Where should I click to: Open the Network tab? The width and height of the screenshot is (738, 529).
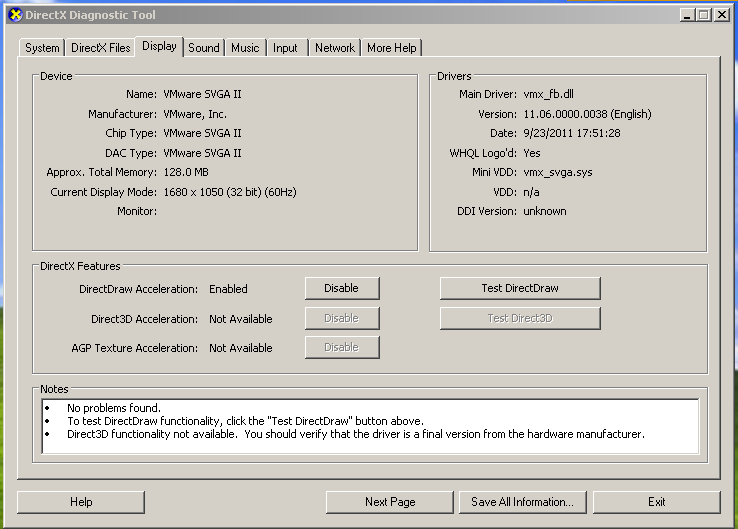point(335,48)
